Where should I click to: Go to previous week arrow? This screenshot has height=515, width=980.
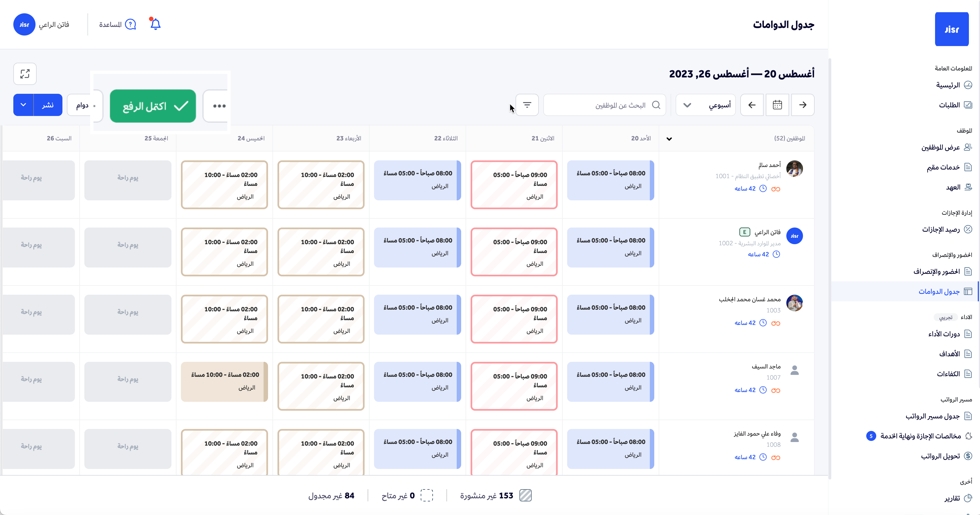pyautogui.click(x=803, y=105)
